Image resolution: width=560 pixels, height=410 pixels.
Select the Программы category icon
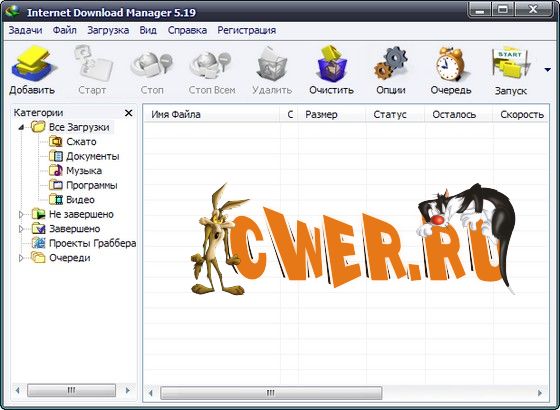point(56,185)
